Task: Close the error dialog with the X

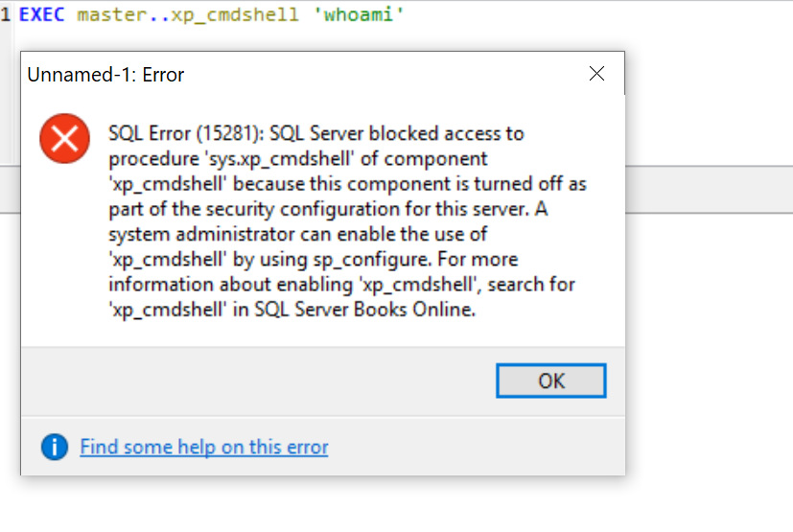Action: (596, 74)
